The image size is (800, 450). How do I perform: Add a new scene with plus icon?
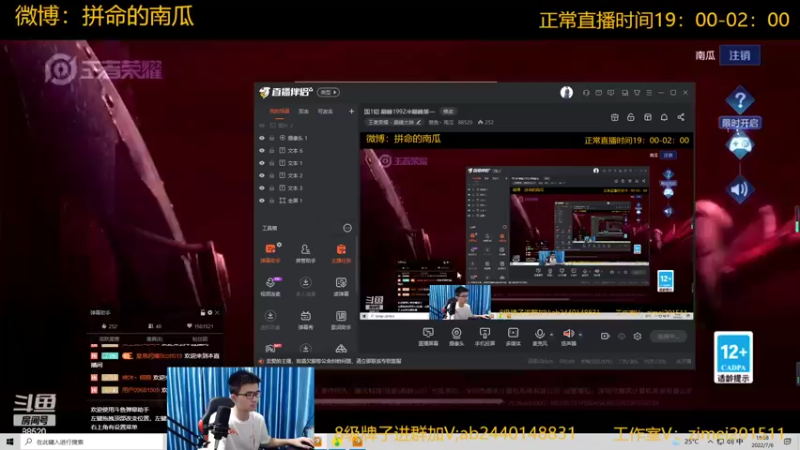point(351,111)
